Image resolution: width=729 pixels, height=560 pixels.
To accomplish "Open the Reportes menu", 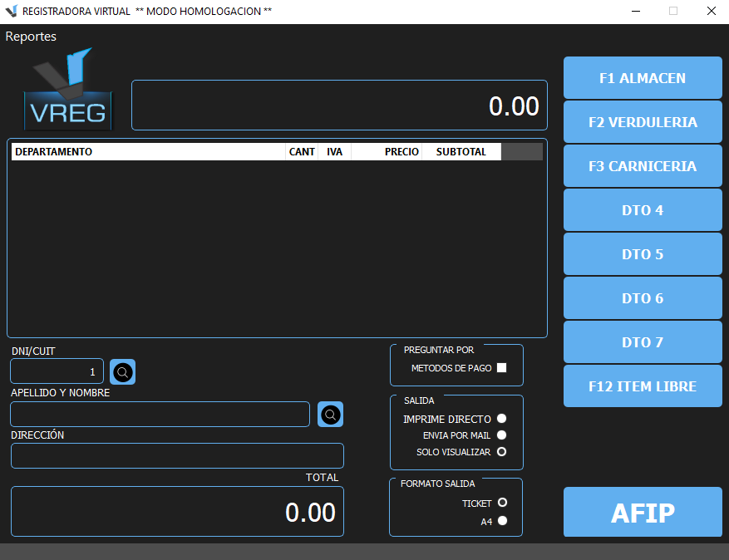I will [31, 37].
